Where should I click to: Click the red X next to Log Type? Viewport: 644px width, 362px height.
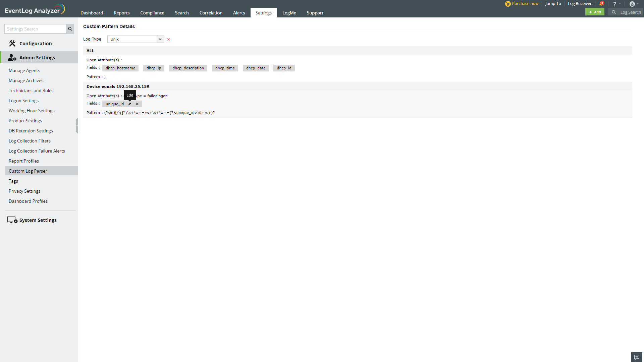coord(168,40)
